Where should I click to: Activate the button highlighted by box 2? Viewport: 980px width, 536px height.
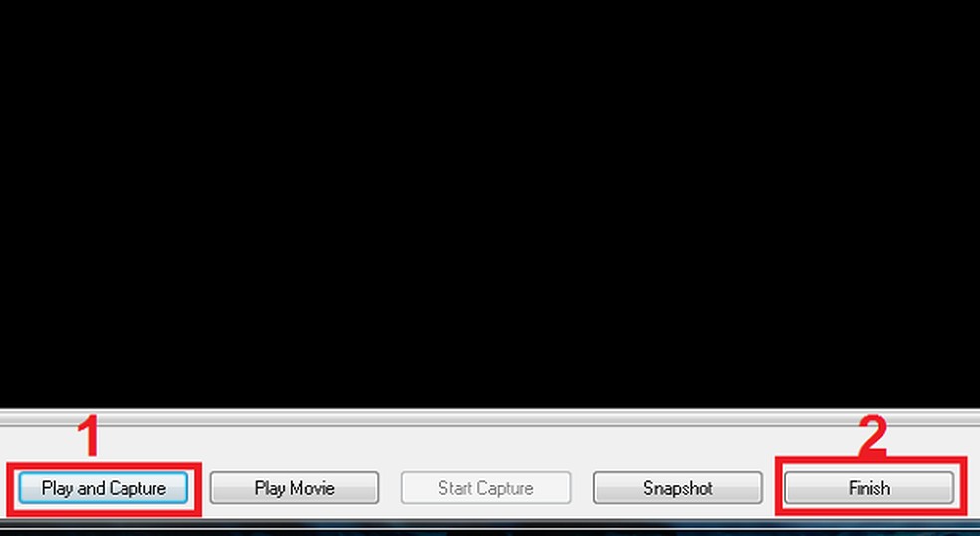[x=869, y=488]
